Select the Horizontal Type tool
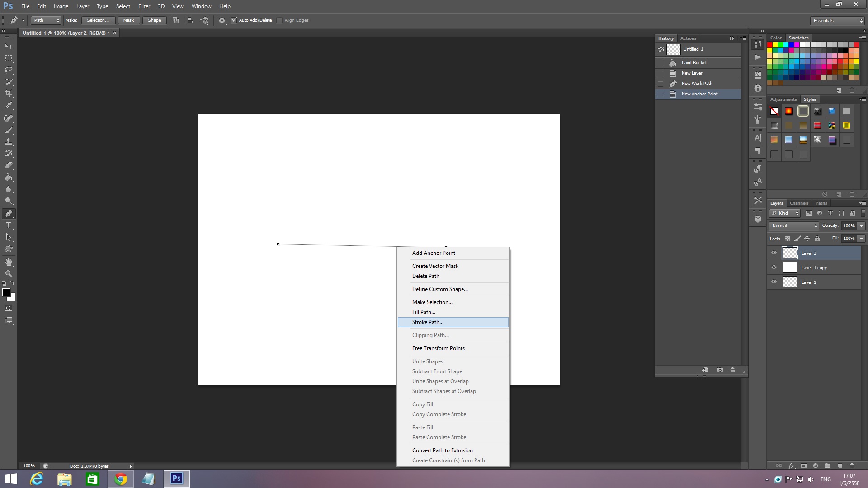Screen dimensions: 868x488 (x=9, y=225)
